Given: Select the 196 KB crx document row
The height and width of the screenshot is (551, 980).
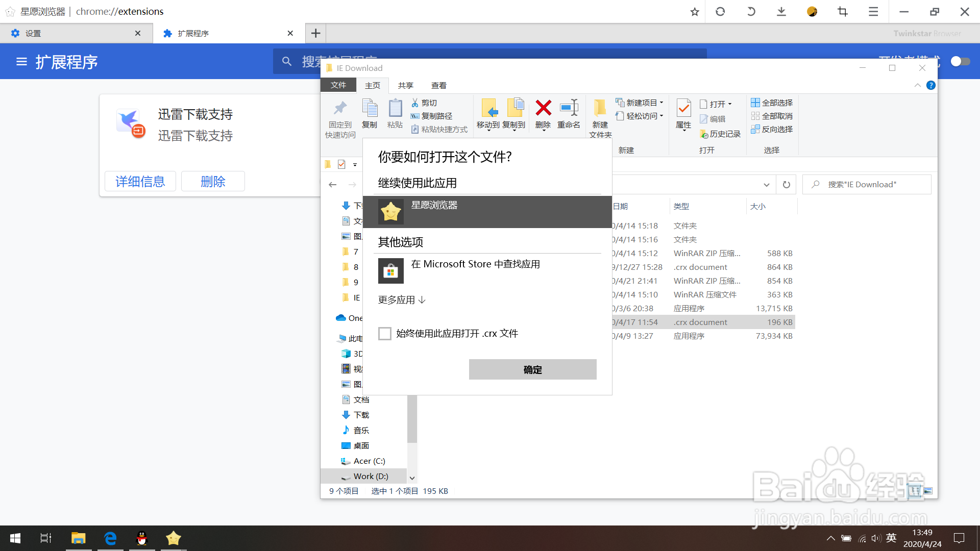Looking at the screenshot, I should tap(703, 322).
